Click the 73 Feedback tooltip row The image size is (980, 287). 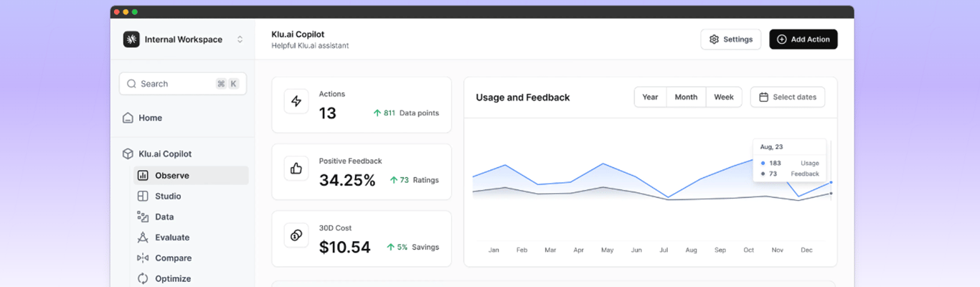pyautogui.click(x=790, y=174)
